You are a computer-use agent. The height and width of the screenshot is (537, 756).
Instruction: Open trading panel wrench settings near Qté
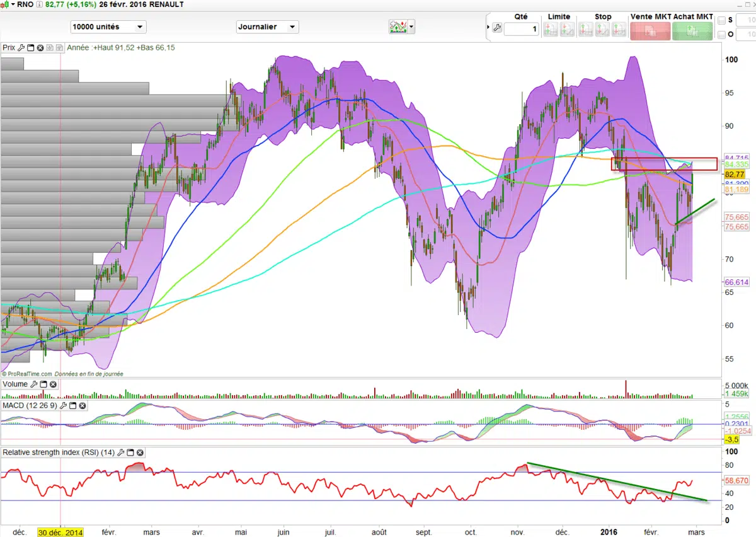[x=497, y=28]
